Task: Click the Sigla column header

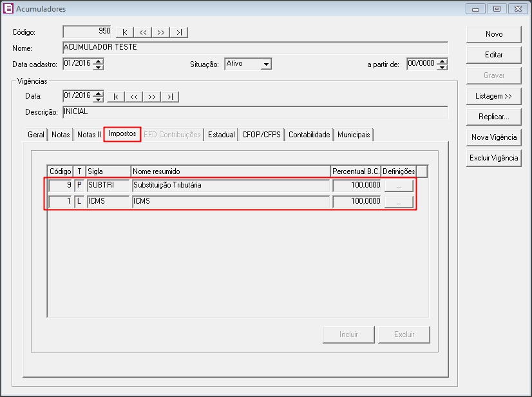Action: tap(109, 171)
